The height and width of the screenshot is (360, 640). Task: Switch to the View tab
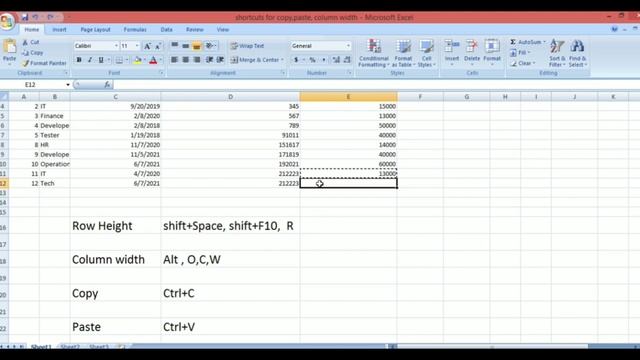[x=223, y=30]
